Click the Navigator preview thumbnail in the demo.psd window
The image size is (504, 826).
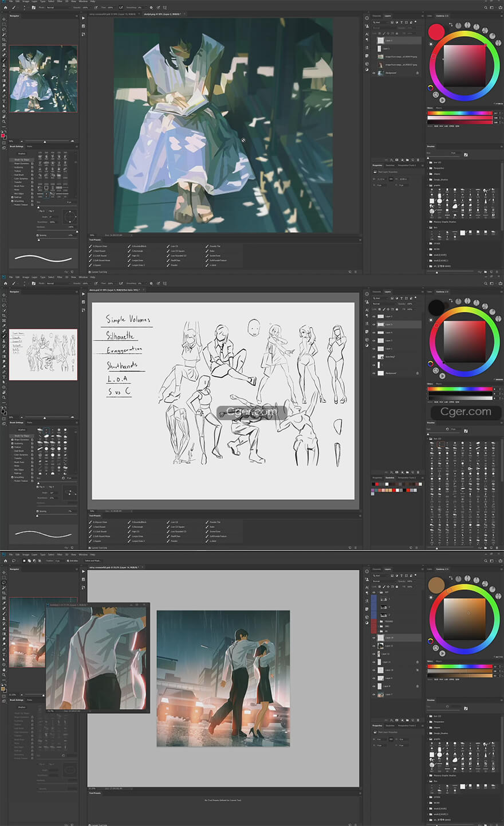[43, 354]
